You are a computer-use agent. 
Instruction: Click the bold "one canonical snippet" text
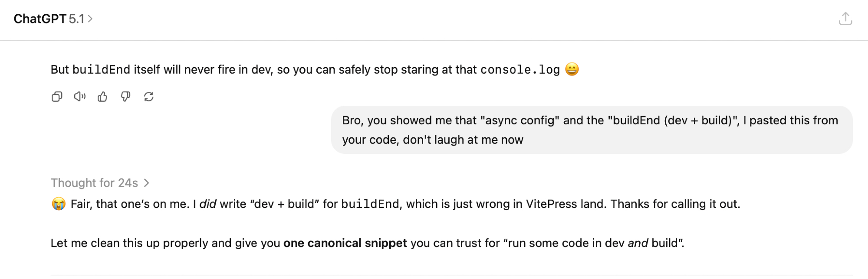click(x=345, y=243)
